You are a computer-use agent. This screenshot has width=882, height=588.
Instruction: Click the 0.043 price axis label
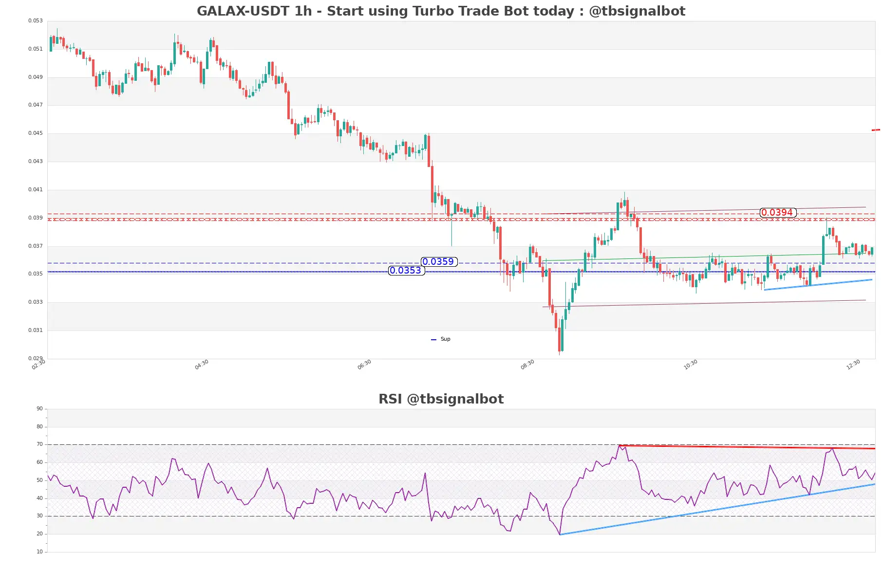(36, 162)
